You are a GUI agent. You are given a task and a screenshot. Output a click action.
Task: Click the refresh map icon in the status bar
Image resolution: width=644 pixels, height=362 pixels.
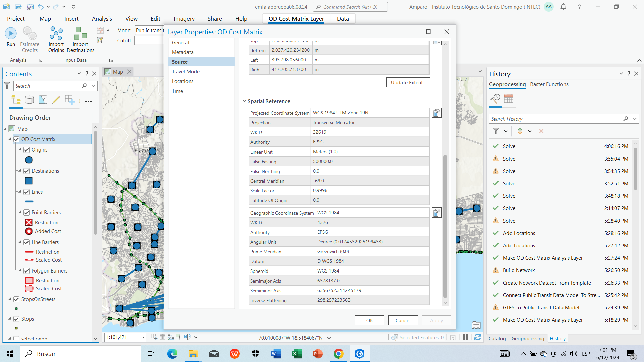[x=478, y=337]
